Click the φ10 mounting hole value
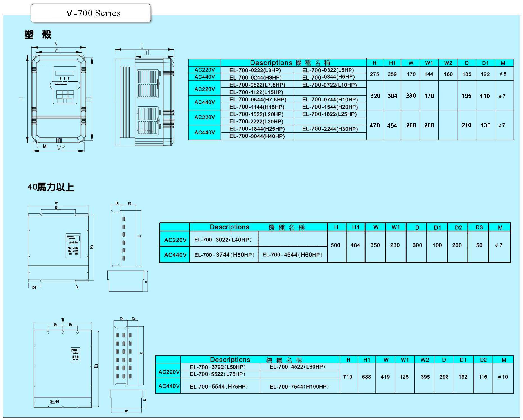Viewport: 523px width, 420px height. (x=503, y=377)
